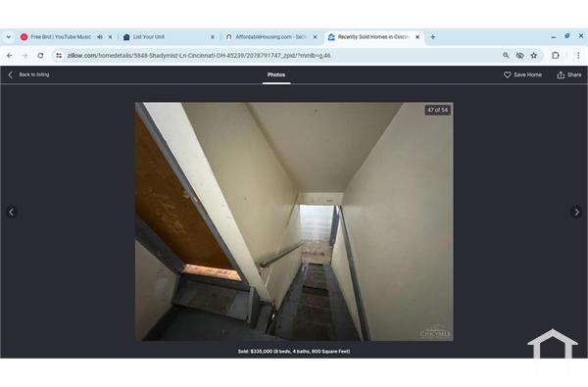This screenshot has width=588, height=387.
Task: Go back to the listing
Action: (x=29, y=74)
